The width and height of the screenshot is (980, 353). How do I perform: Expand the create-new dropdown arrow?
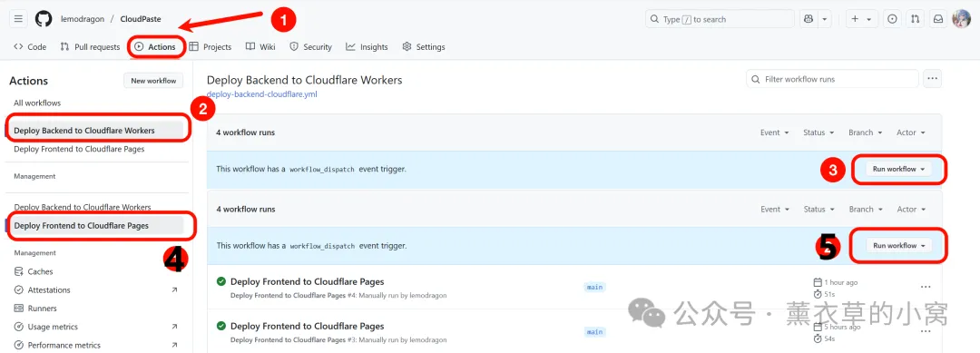tap(869, 19)
